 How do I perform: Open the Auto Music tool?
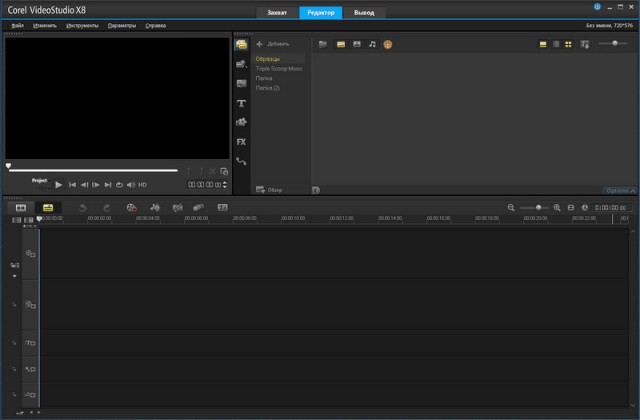pos(177,208)
